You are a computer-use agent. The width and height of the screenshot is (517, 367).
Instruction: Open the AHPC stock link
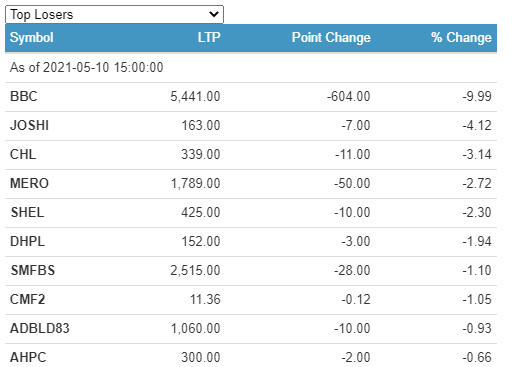point(28,357)
